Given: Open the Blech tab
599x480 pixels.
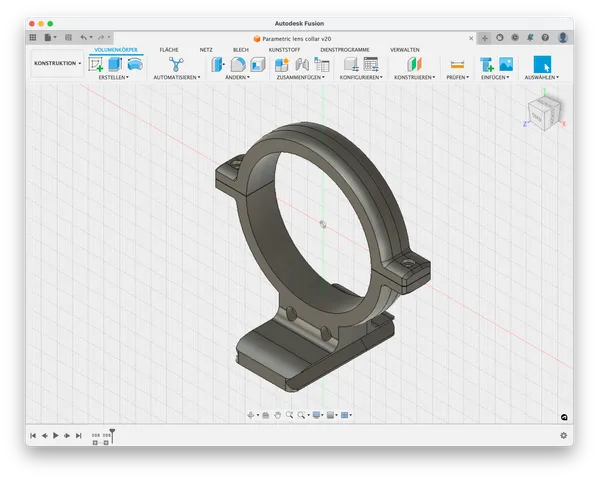Looking at the screenshot, I should [x=241, y=50].
